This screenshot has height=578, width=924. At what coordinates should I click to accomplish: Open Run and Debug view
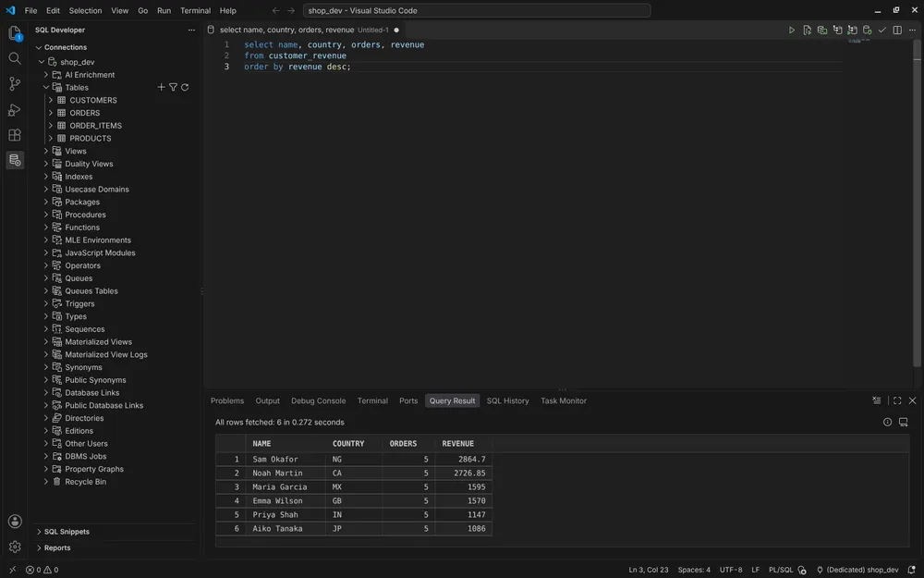click(x=15, y=110)
